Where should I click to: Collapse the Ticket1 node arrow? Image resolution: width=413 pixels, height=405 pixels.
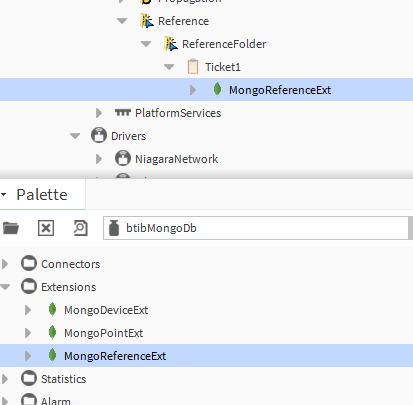point(169,67)
